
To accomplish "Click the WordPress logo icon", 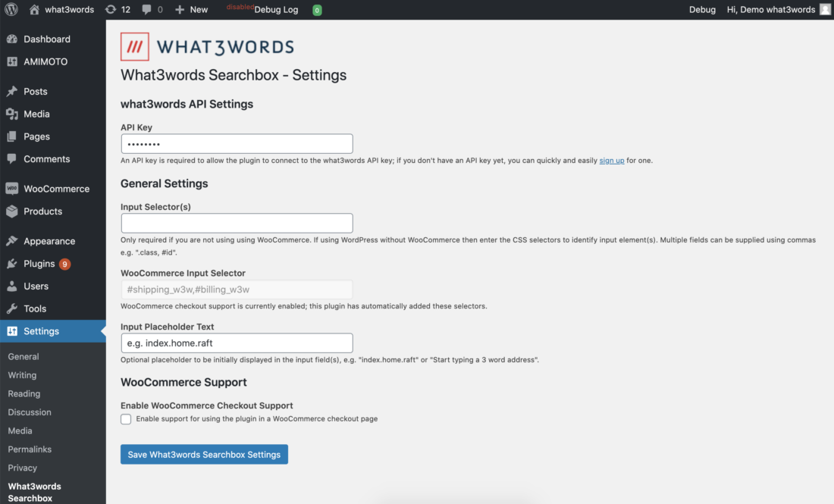I will tap(11, 10).
